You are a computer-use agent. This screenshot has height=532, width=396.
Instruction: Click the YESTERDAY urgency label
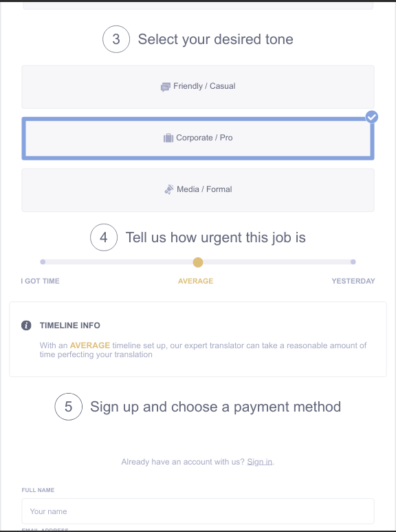[x=353, y=281]
